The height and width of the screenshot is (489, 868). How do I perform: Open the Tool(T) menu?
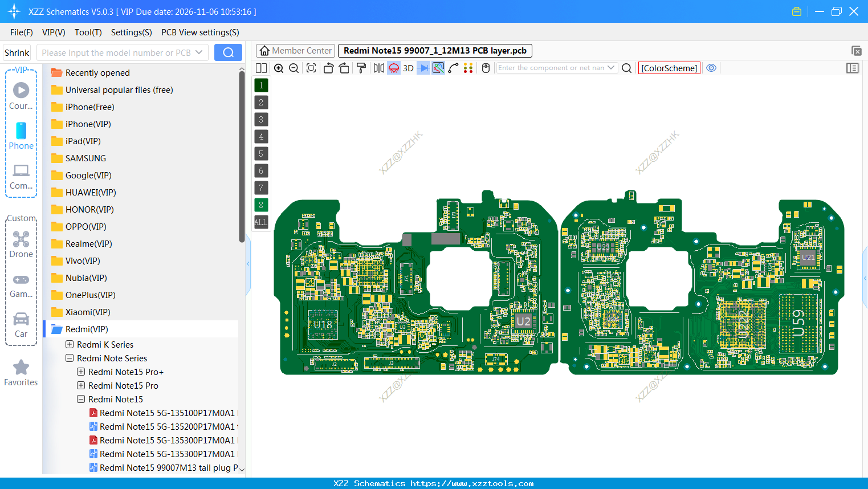click(x=88, y=32)
